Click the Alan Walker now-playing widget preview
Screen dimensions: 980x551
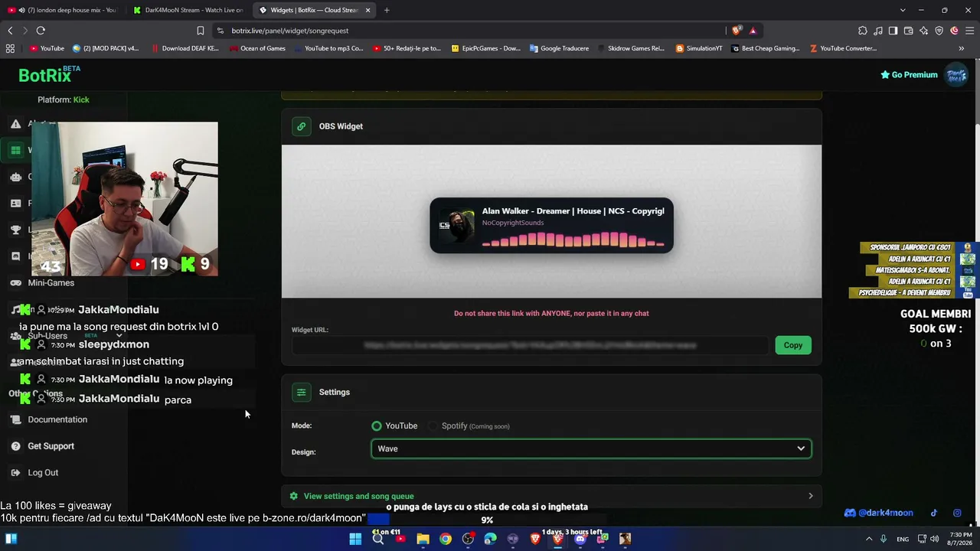tap(551, 225)
